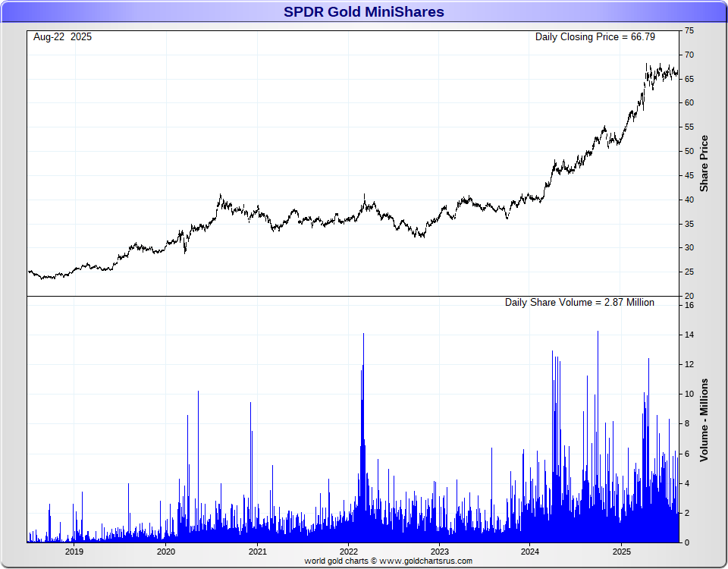The width and height of the screenshot is (728, 569).
Task: Click the Share Price axis title
Action: [x=704, y=163]
